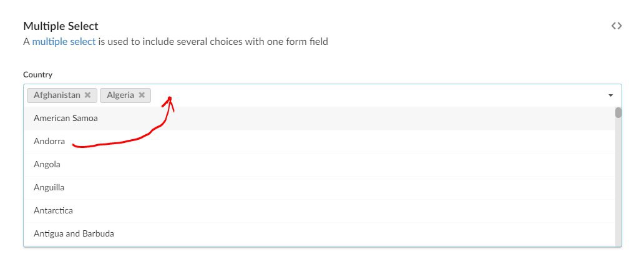Viewport: 644px width, 269px height.
Task: Click the blank row space right of Antarctica
Action: click(344, 210)
